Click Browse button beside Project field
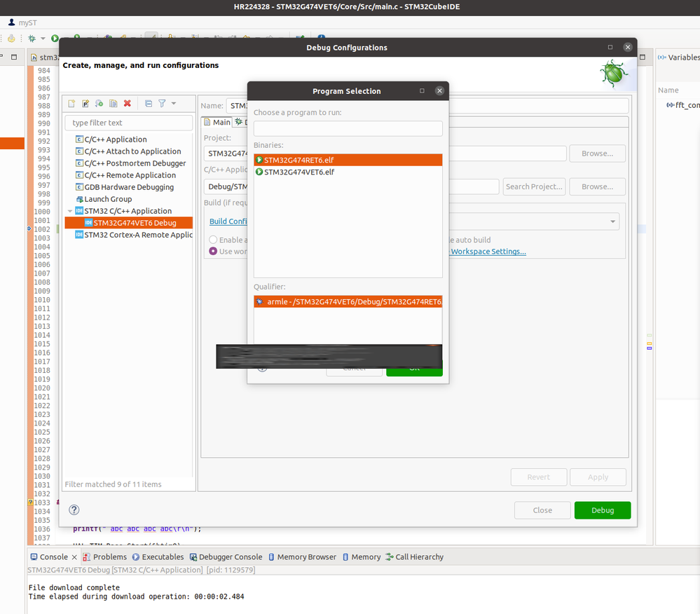 597,153
